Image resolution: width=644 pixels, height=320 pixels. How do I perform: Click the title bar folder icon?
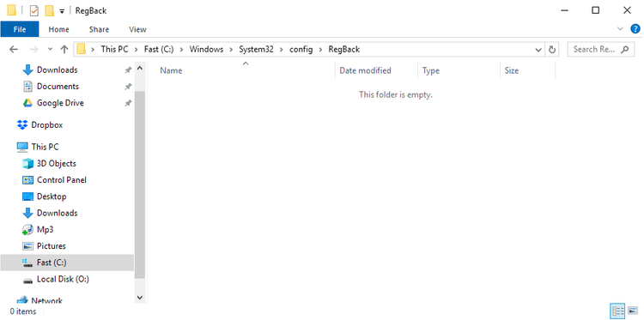[12, 10]
